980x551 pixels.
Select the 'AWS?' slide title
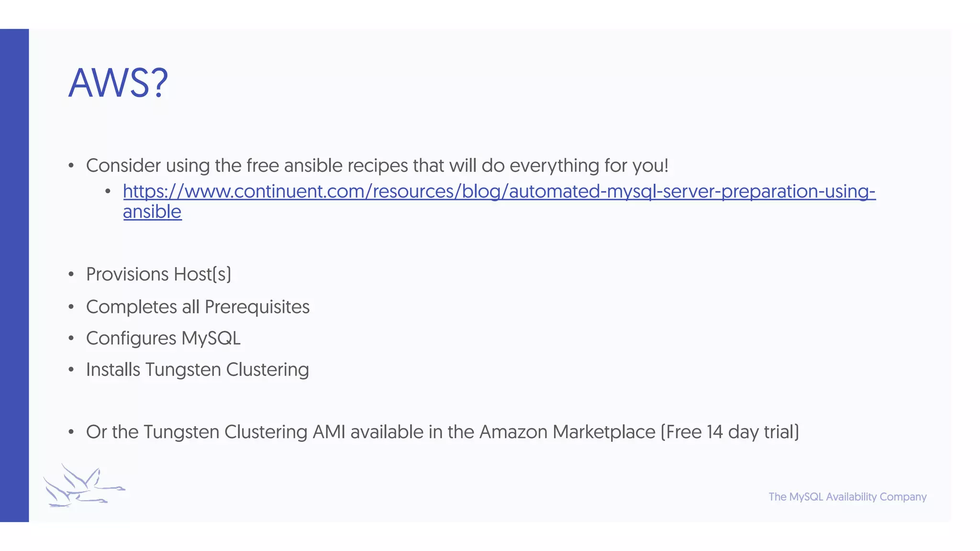tap(118, 83)
